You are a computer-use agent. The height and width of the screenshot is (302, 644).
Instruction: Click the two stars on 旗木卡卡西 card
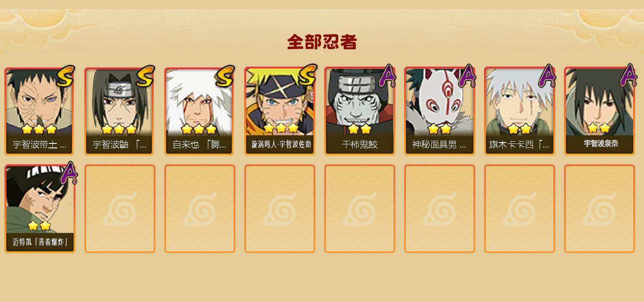(x=519, y=129)
